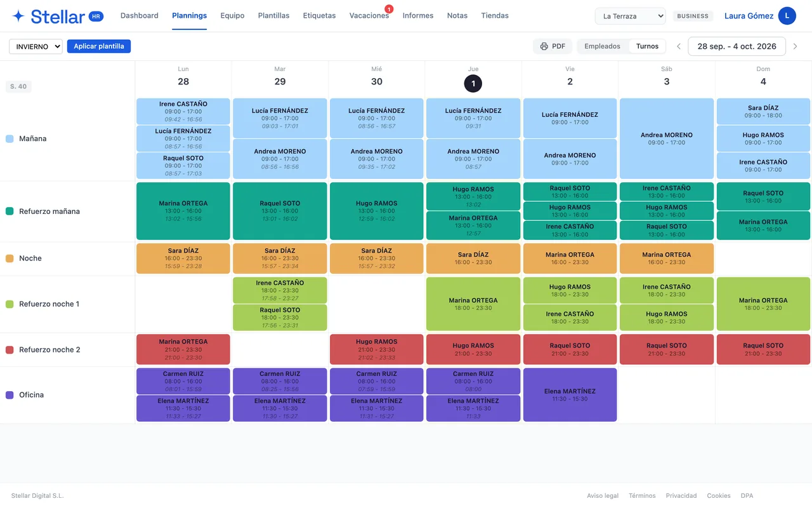Click the purple Oficina color square
The height and width of the screenshot is (508, 812).
click(10, 395)
